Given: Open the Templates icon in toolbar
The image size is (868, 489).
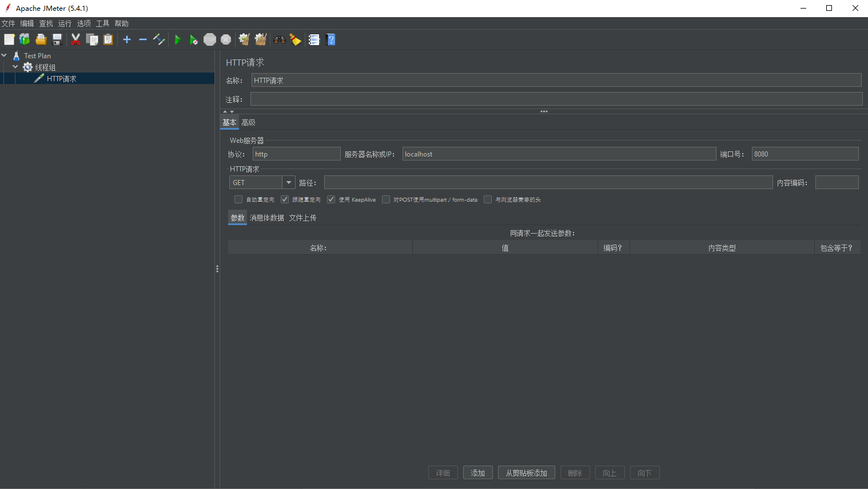Looking at the screenshot, I should (x=25, y=39).
